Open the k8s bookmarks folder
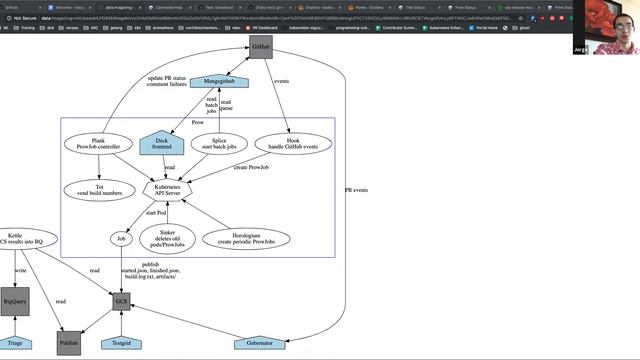Screen dimensions: 640x360 (x=134, y=28)
